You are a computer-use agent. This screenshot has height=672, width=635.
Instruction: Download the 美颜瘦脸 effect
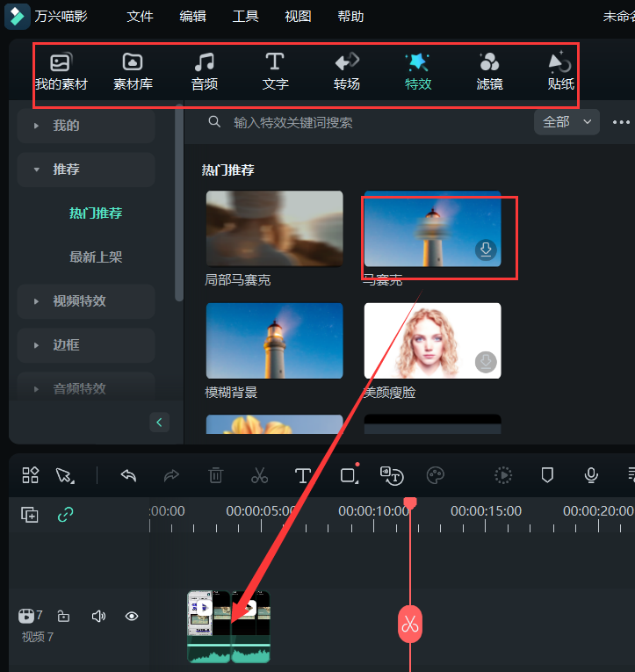(x=486, y=362)
